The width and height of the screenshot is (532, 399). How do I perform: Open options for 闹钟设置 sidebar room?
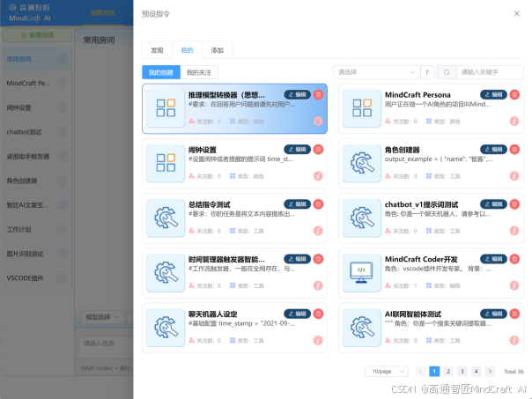click(x=62, y=107)
